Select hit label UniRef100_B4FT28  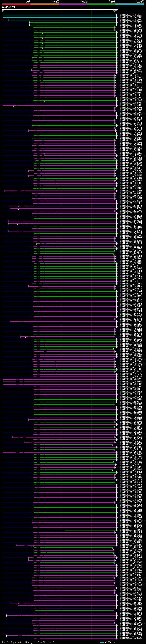[x=131, y=221]
